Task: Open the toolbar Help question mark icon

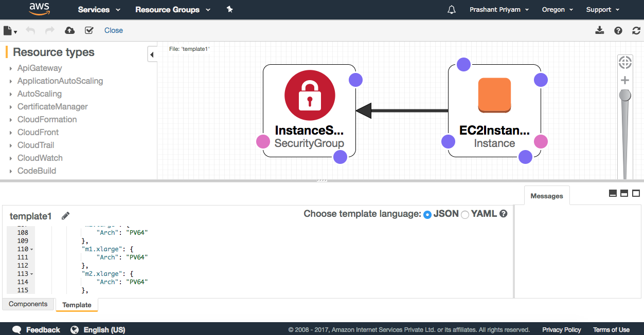Action: [x=618, y=30]
